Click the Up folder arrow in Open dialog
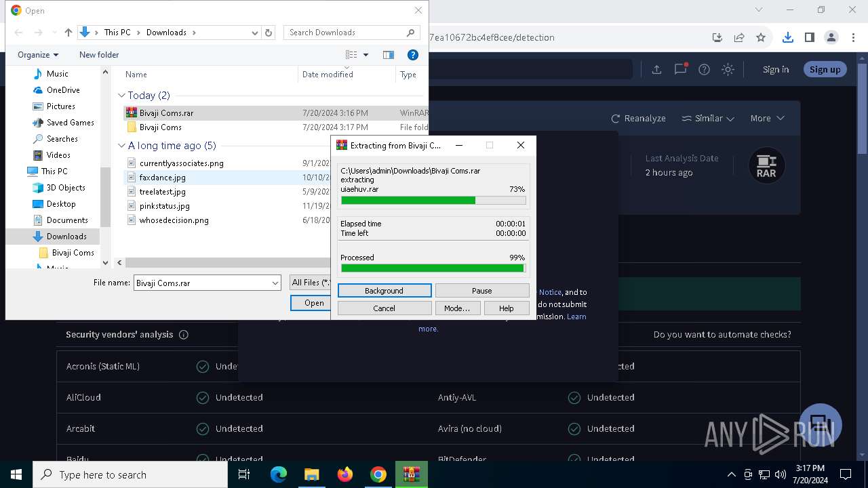This screenshot has width=868, height=488. (x=68, y=33)
